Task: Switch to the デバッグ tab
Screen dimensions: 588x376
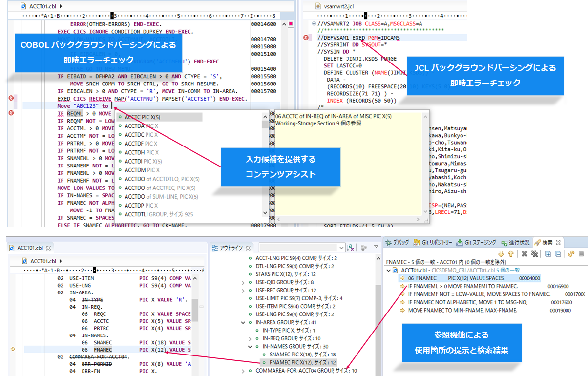Action: point(398,242)
